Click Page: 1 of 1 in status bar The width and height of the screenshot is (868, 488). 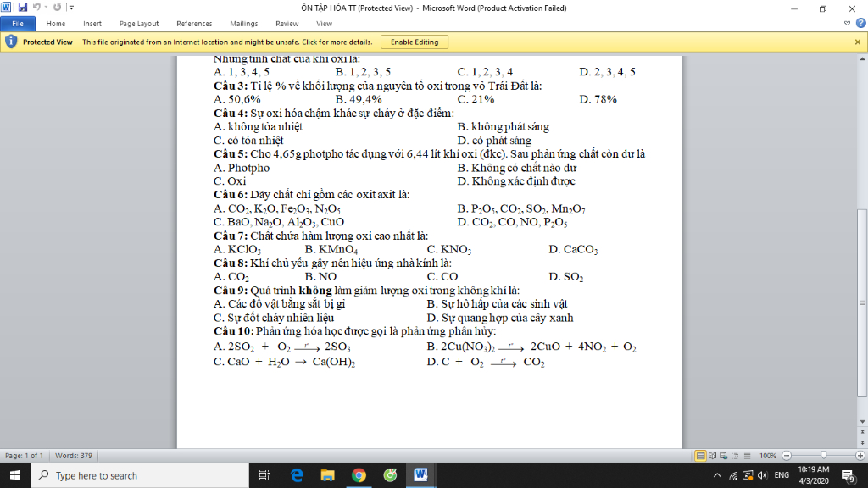point(24,456)
